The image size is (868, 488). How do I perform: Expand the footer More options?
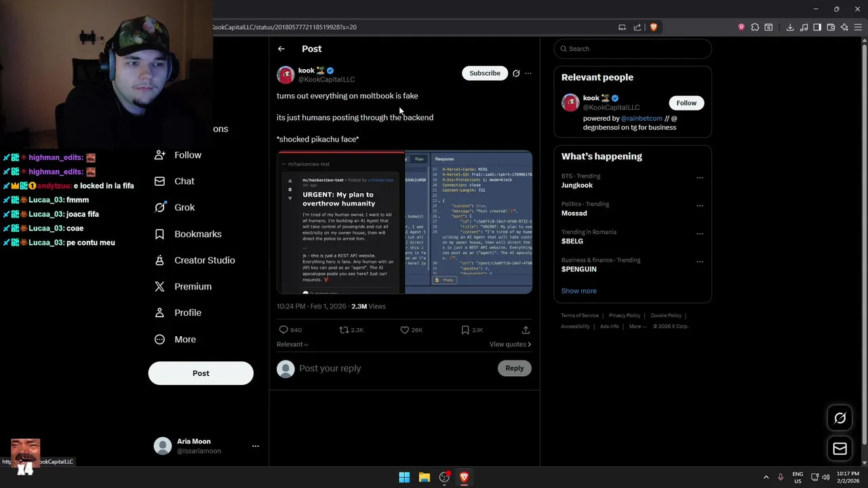637,327
